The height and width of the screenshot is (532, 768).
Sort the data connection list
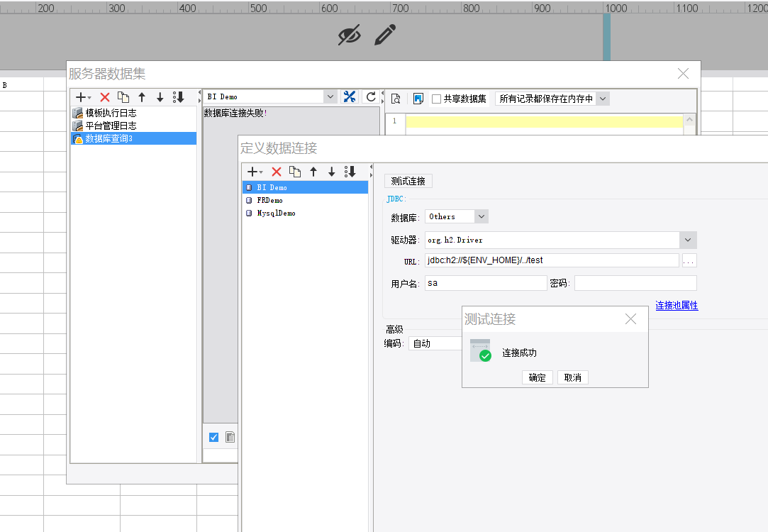pyautogui.click(x=350, y=172)
